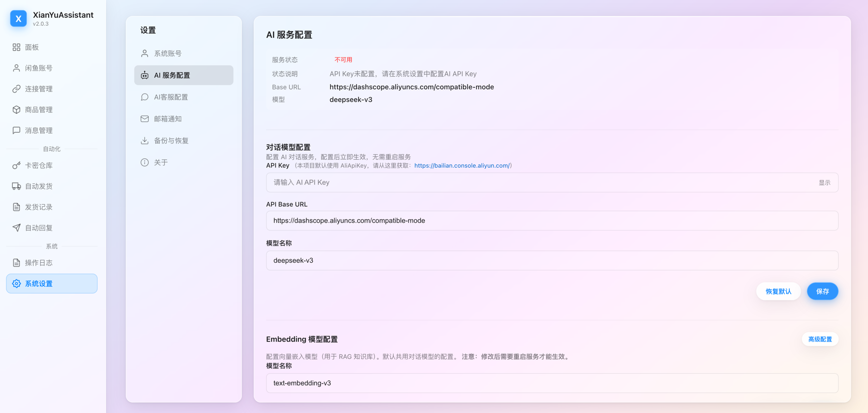868x413 pixels.
Task: Click the deepseek-v3 模型名称 input
Action: point(552,260)
